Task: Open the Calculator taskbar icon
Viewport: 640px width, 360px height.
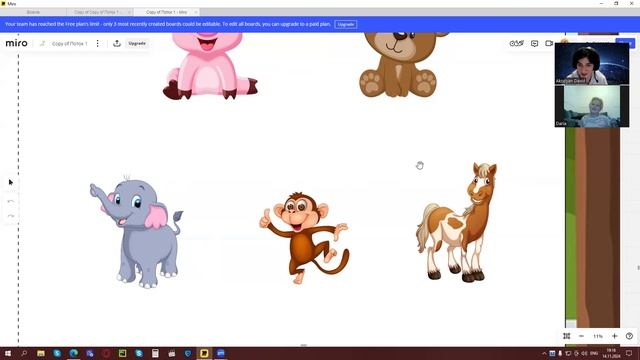Action: pyautogui.click(x=155, y=353)
